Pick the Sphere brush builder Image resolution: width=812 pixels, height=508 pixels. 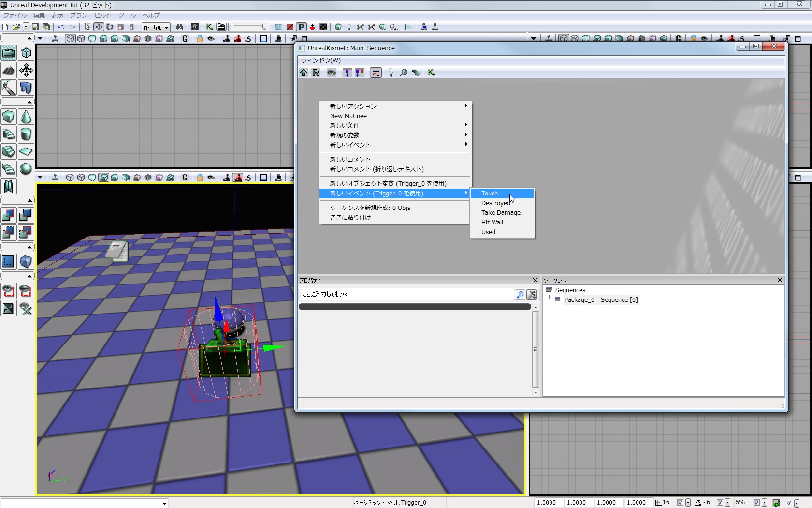coord(26,169)
